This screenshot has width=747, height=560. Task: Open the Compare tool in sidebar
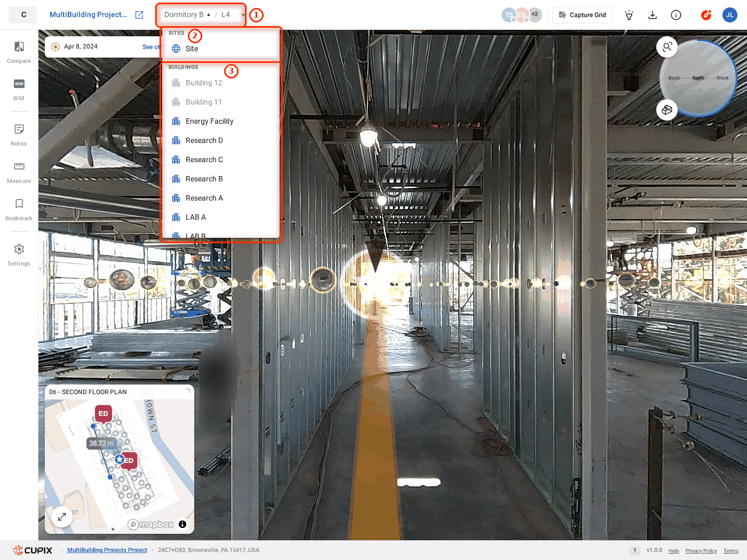coord(19,52)
